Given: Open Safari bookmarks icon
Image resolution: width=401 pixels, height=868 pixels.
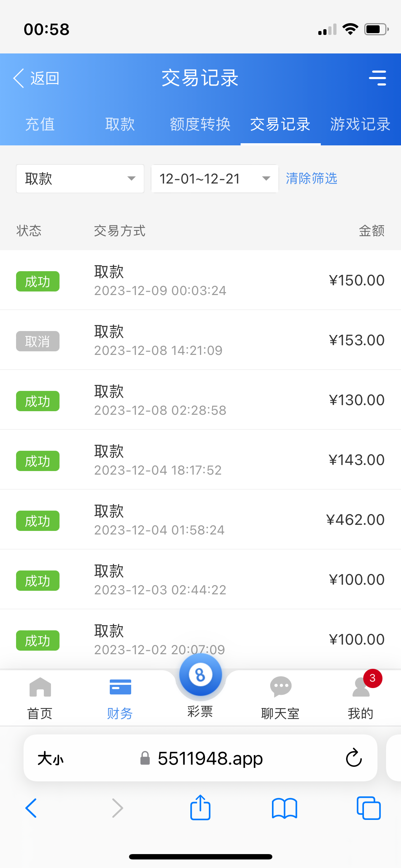Looking at the screenshot, I should (284, 808).
